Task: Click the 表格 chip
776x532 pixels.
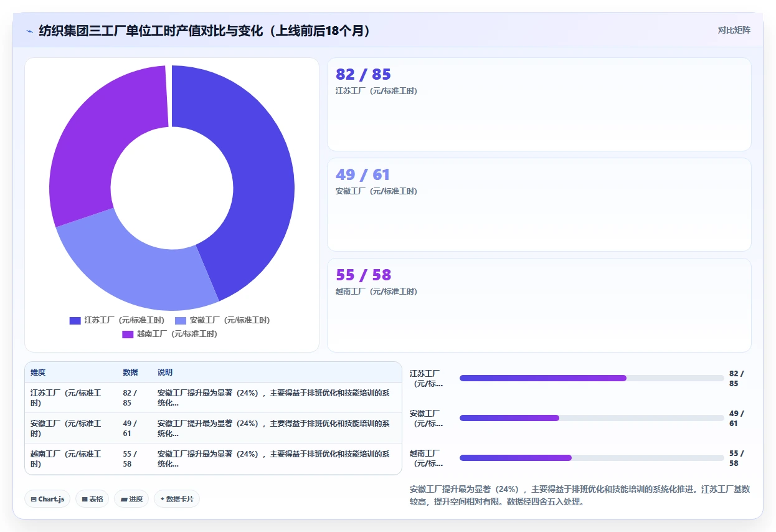Action: pos(92,499)
